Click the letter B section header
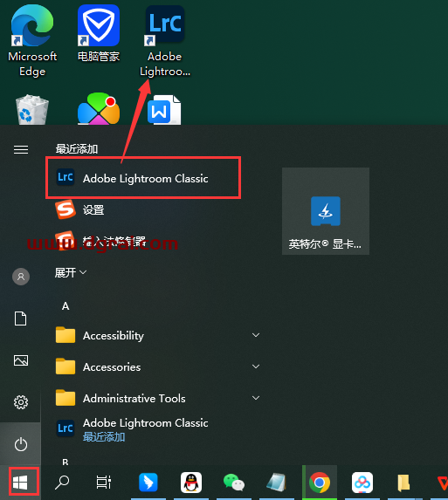The width and height of the screenshot is (448, 500). 65,462
